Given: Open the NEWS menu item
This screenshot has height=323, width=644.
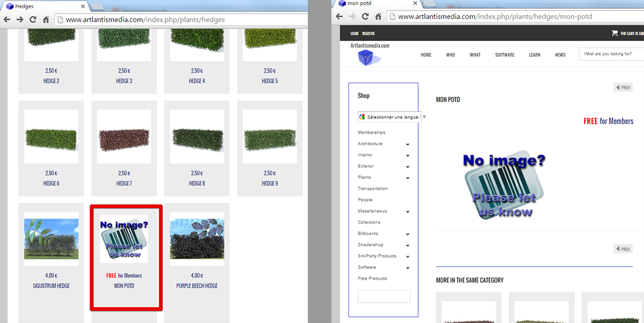Looking at the screenshot, I should pyautogui.click(x=560, y=55).
